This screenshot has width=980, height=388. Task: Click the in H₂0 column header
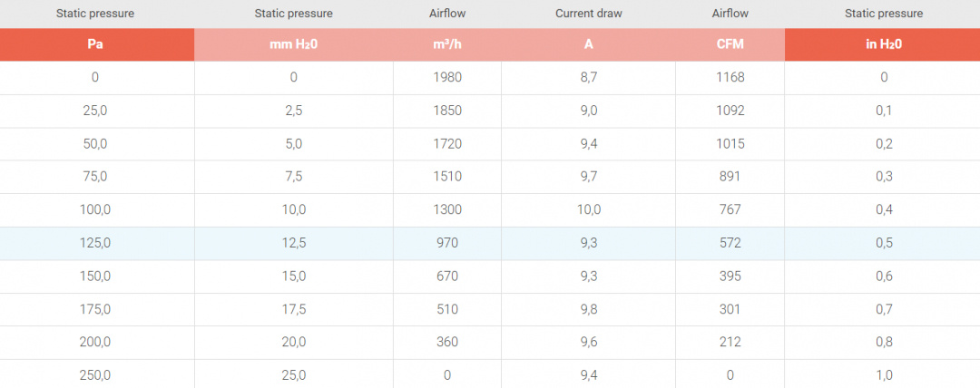click(x=883, y=44)
